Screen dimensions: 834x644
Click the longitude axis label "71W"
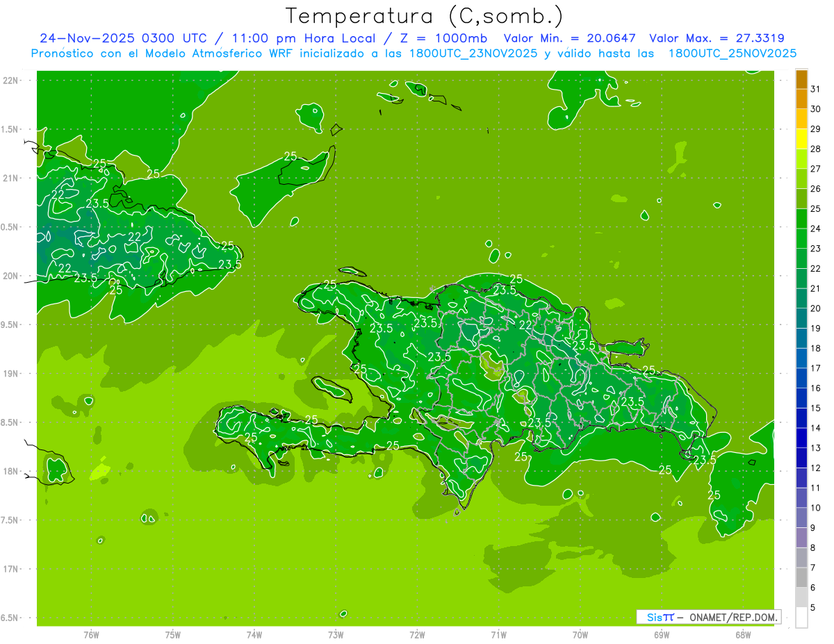pyautogui.click(x=498, y=634)
